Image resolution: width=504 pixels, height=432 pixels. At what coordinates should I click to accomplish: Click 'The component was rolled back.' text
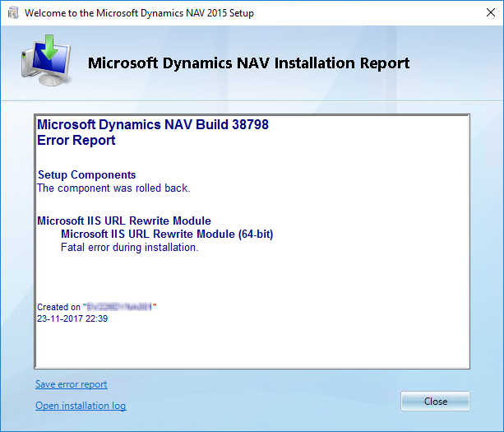(x=113, y=188)
